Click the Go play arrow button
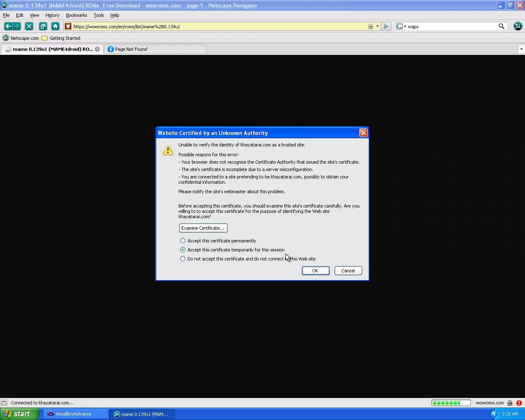Image resolution: width=525 pixels, height=420 pixels. click(386, 26)
